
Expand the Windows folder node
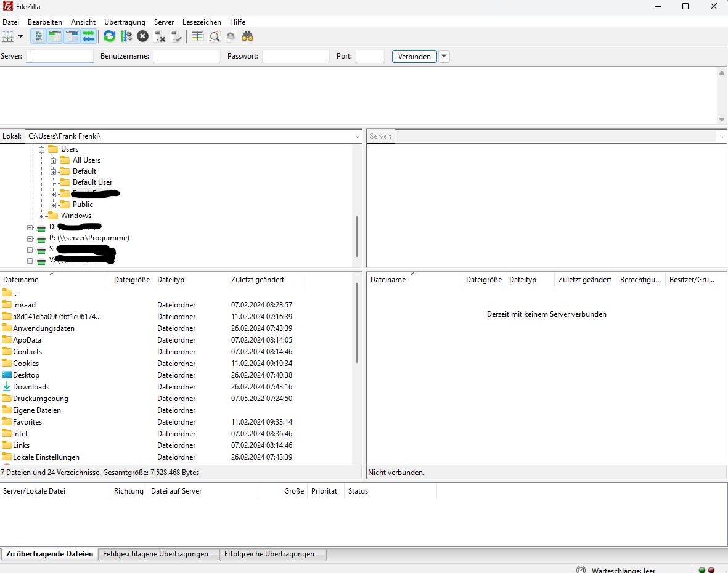coord(41,216)
